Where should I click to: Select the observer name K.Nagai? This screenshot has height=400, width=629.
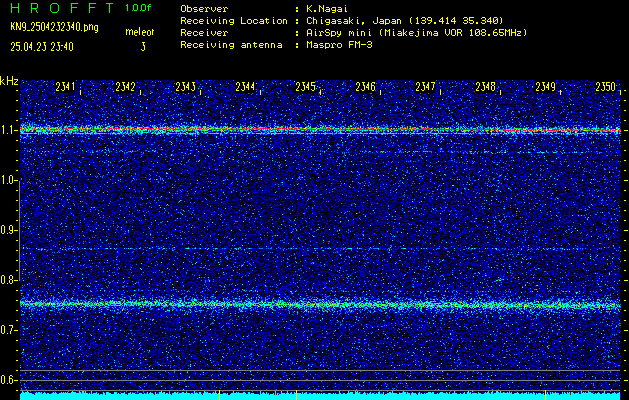(x=327, y=9)
